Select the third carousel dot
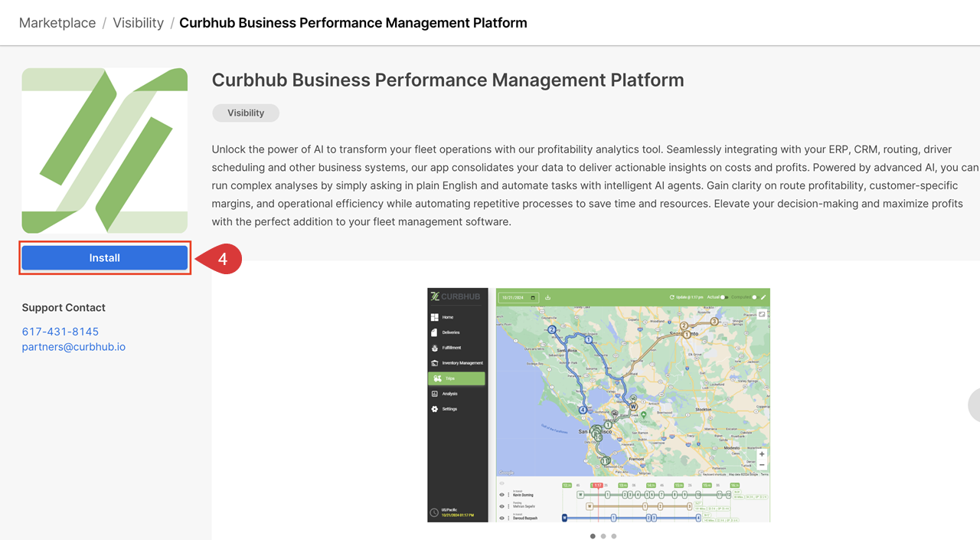The width and height of the screenshot is (980, 540). (x=613, y=536)
